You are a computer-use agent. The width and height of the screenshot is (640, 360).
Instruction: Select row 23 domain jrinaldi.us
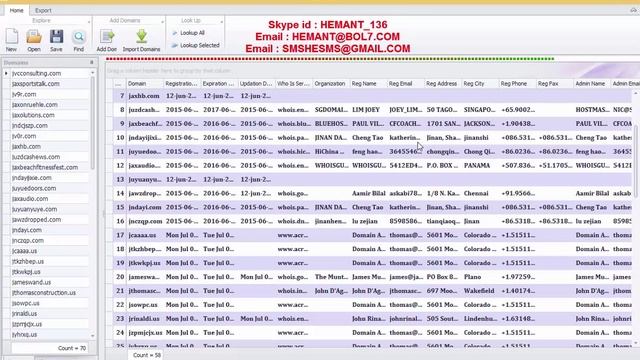pos(144,319)
